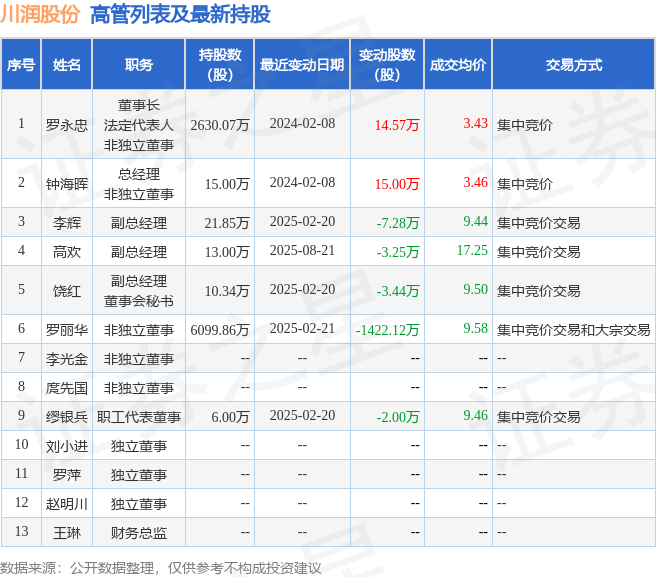Click the 交易方式 column header
Viewport: 656px width, 577px height.
(574, 65)
